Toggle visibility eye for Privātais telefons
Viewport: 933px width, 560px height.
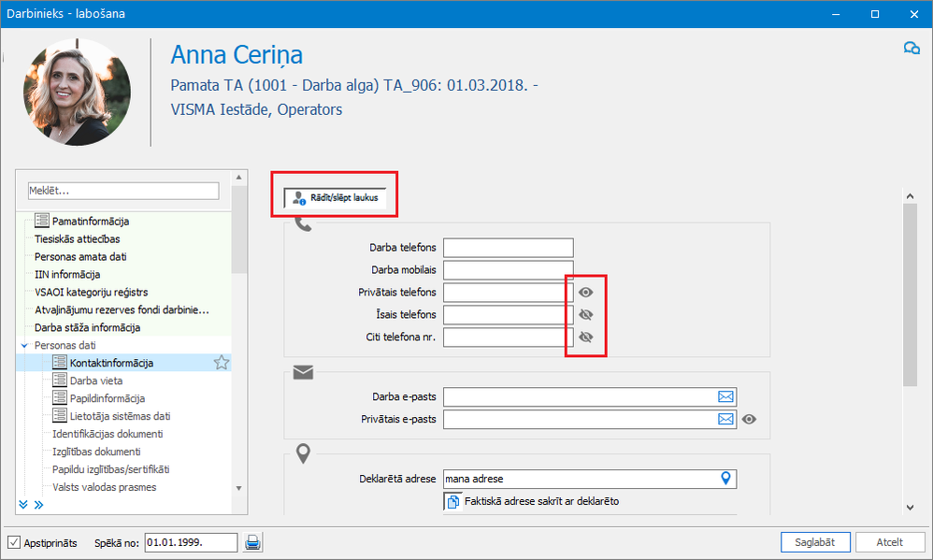click(x=586, y=293)
